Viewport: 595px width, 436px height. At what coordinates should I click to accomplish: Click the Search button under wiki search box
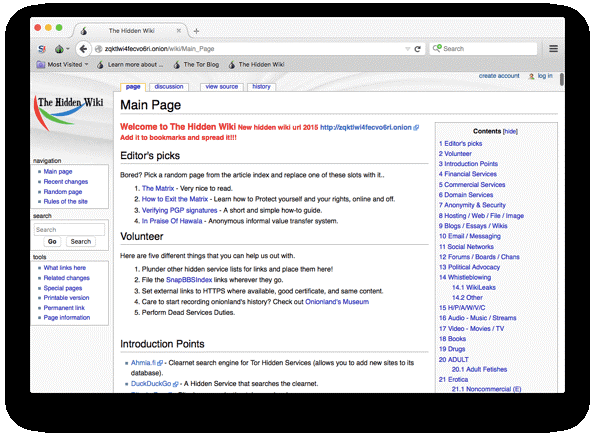(x=80, y=241)
